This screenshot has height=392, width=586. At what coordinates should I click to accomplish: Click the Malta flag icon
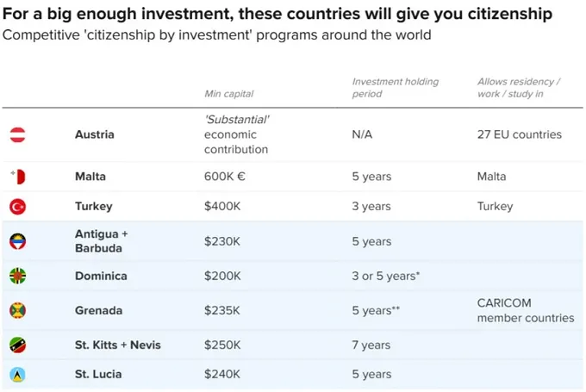tap(17, 177)
